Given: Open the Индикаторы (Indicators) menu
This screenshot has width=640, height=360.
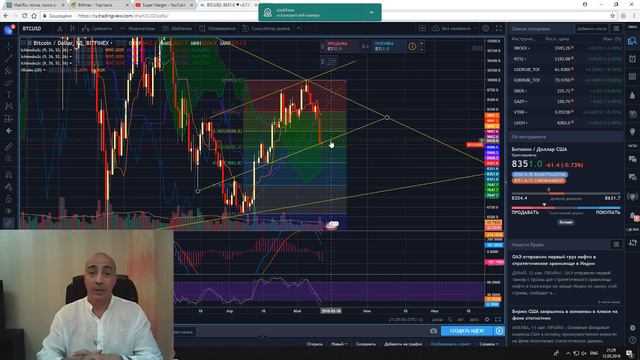Looking at the screenshot, I should [x=137, y=29].
